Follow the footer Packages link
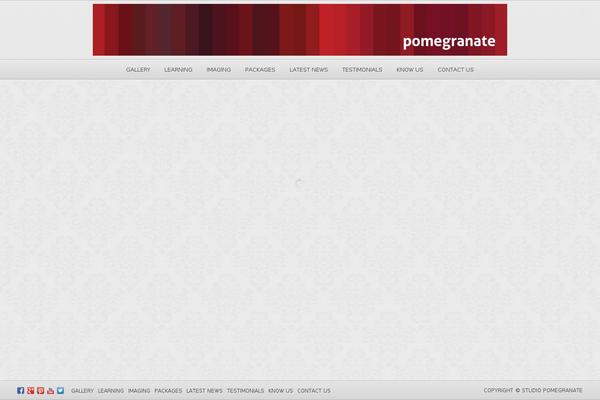Image resolution: width=600 pixels, height=400 pixels. [168, 391]
